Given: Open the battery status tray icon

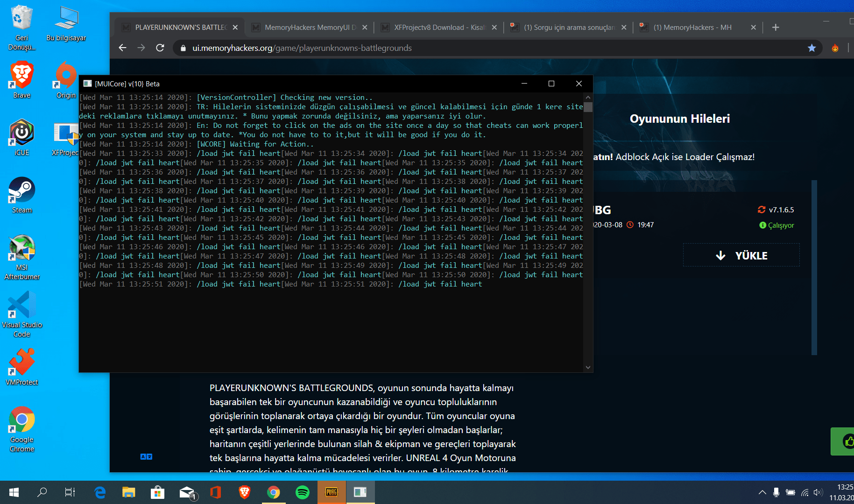Looking at the screenshot, I should click(790, 492).
